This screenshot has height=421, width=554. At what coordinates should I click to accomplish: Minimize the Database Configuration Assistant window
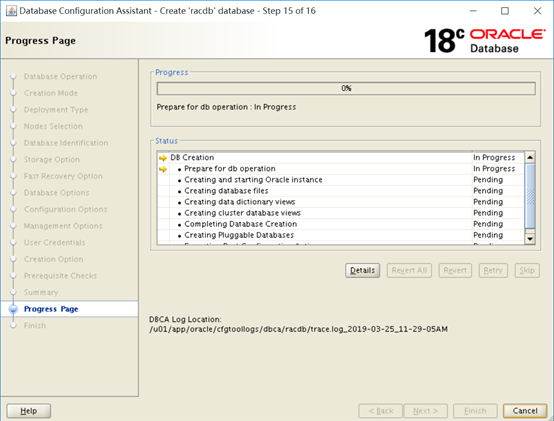pos(473,11)
